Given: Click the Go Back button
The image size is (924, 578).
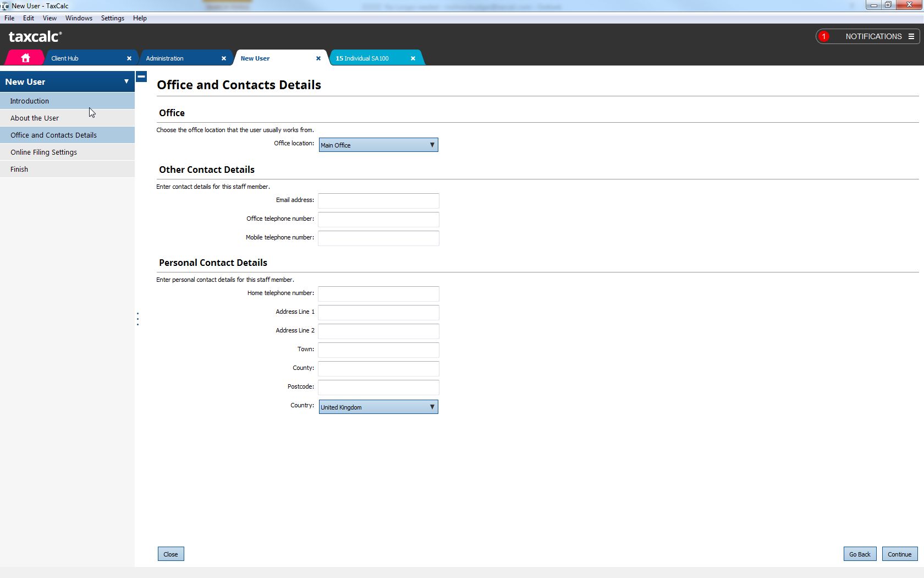Looking at the screenshot, I should 860,554.
